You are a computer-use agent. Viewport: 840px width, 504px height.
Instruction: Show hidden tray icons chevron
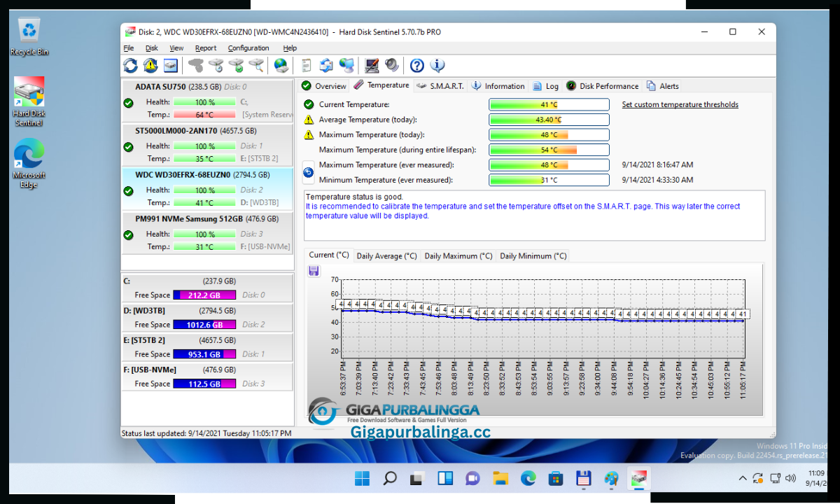(743, 479)
